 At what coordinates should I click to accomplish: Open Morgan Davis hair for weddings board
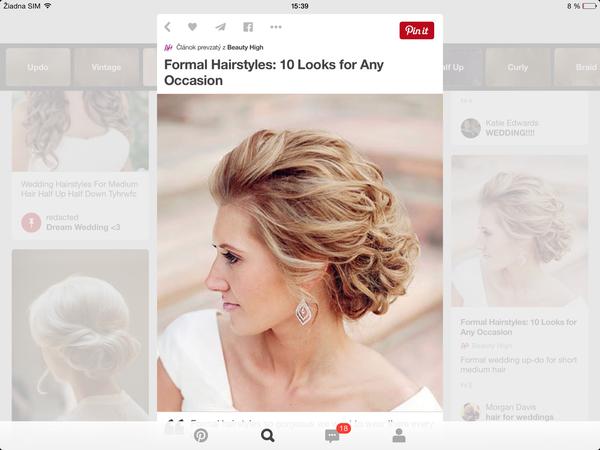click(519, 417)
